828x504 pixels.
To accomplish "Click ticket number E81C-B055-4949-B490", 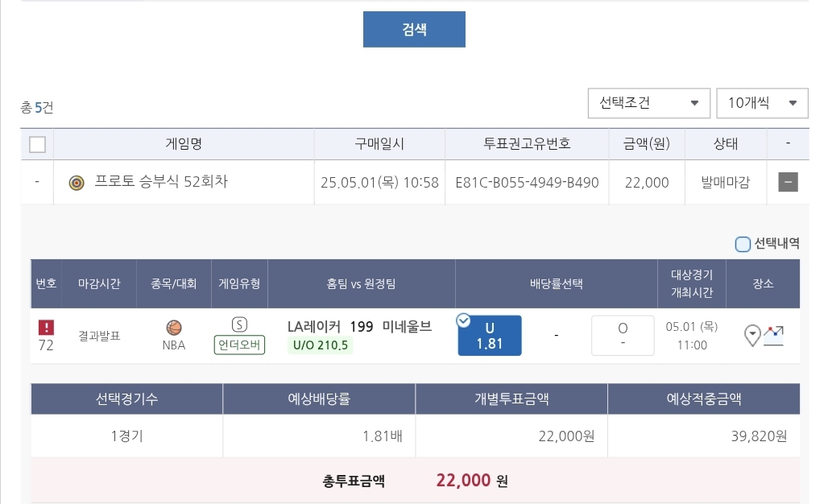I will click(527, 183).
